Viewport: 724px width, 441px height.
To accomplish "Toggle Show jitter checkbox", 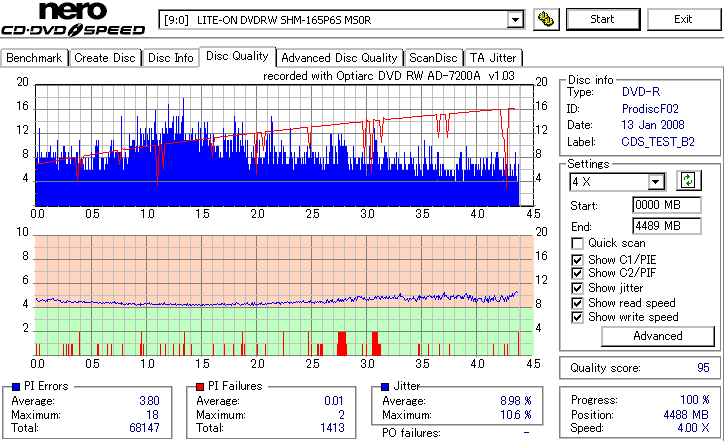I will point(577,288).
